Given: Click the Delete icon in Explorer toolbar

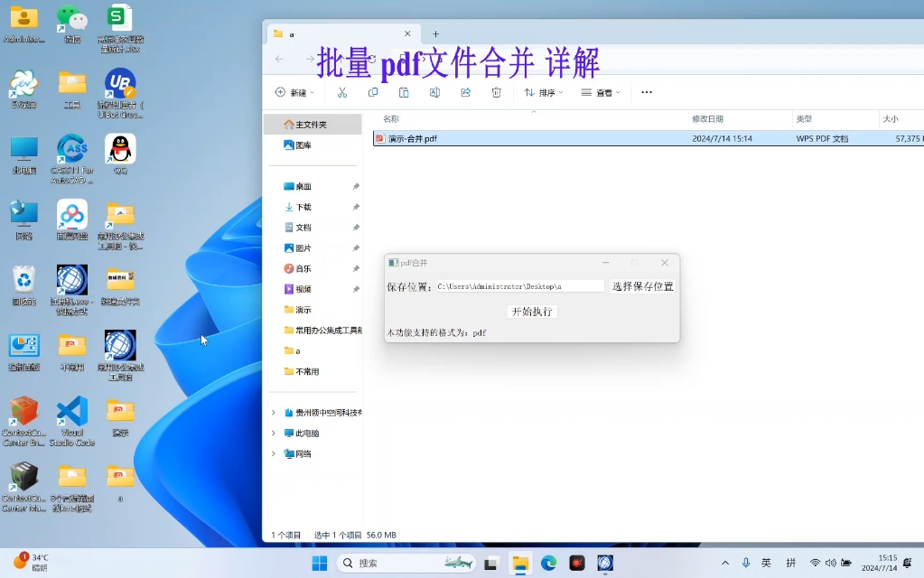Looking at the screenshot, I should tap(496, 92).
